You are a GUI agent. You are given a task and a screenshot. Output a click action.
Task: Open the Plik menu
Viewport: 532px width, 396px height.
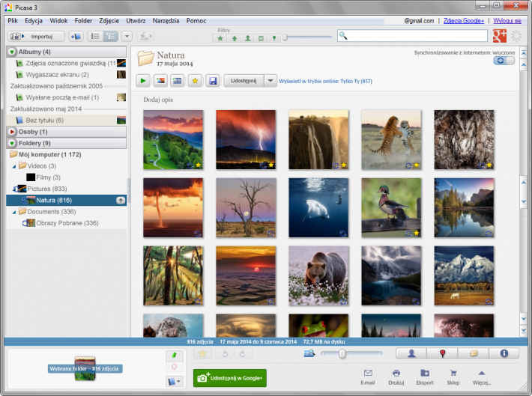click(x=13, y=21)
